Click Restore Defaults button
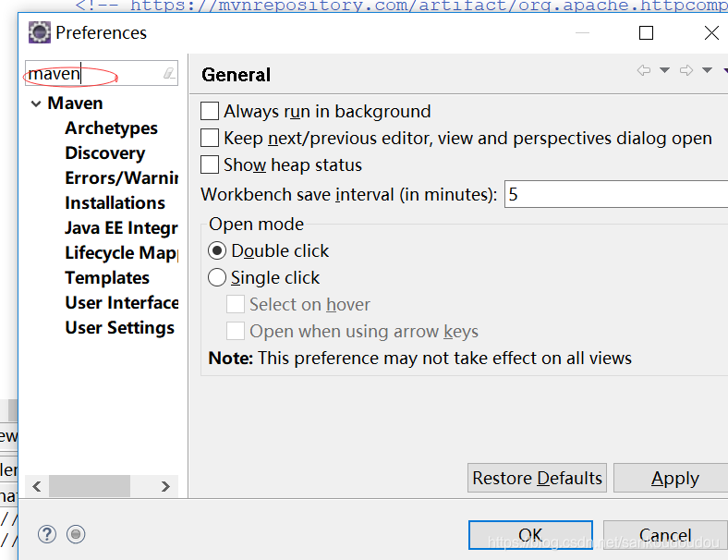The width and height of the screenshot is (728, 560). 537,478
